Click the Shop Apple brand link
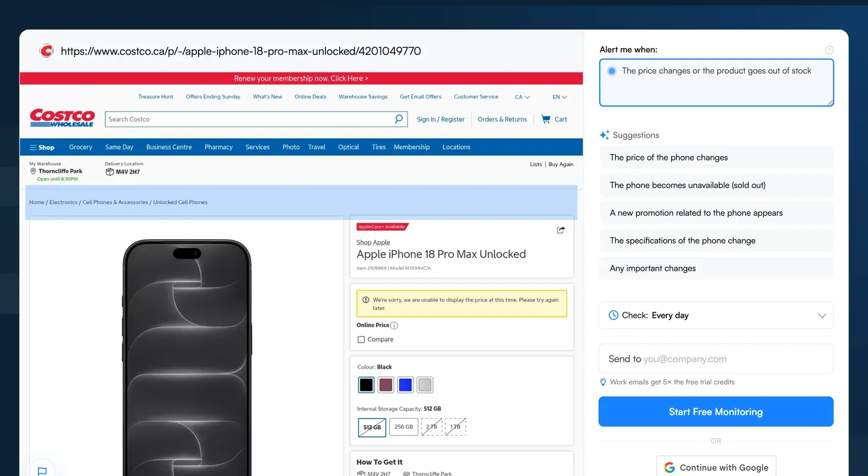The width and height of the screenshot is (868, 476). pyautogui.click(x=373, y=242)
